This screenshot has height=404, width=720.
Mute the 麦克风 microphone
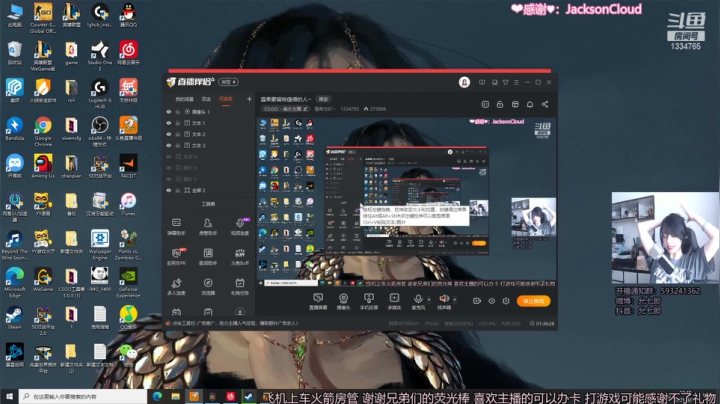pos(418,301)
